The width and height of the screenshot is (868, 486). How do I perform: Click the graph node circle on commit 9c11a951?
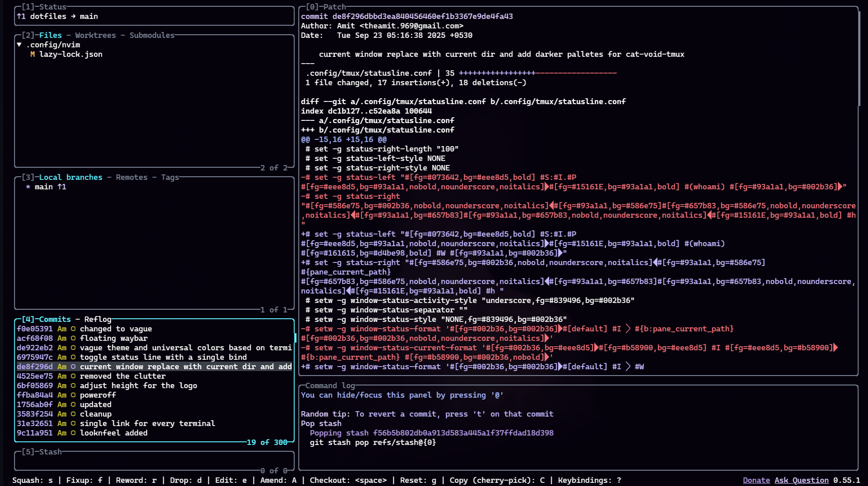click(x=73, y=433)
